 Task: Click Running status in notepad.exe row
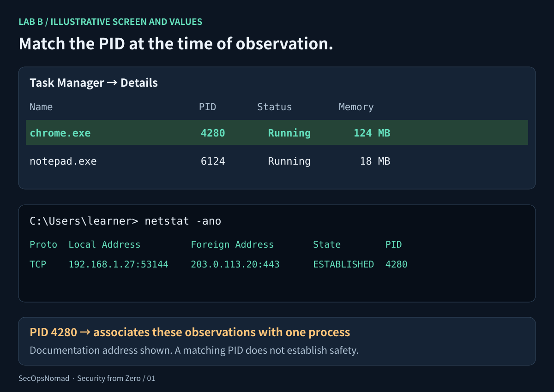coord(289,161)
